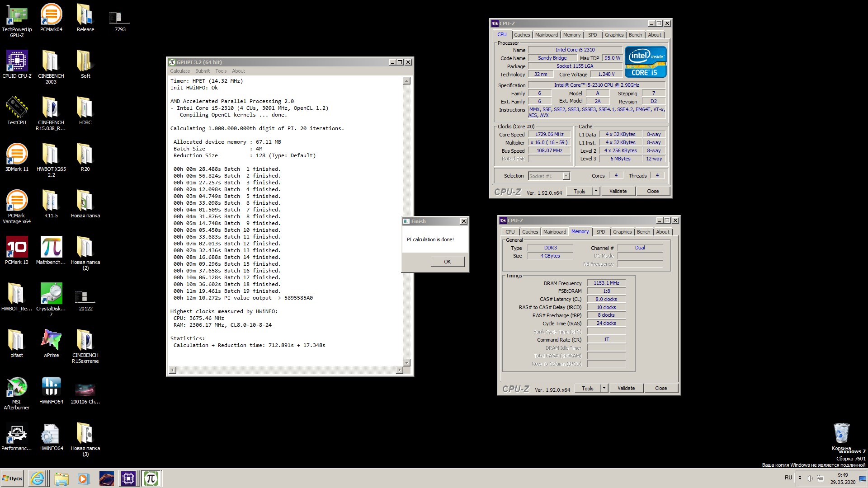Click GPUPI horizontal scrollbar right arrow
The image size is (868, 488).
pos(399,370)
